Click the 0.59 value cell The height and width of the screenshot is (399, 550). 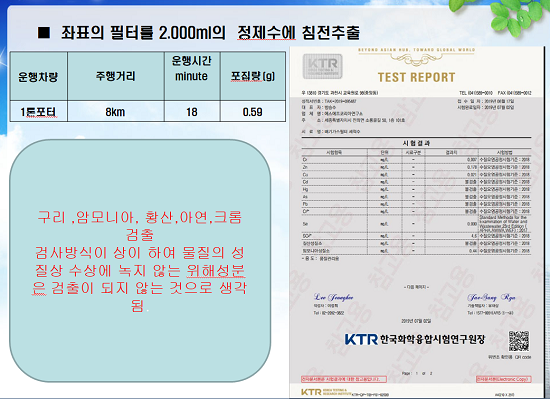(253, 112)
